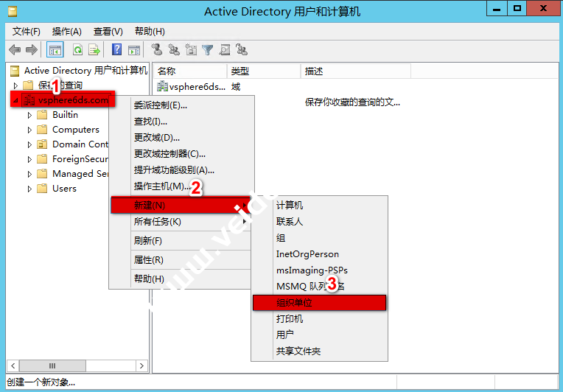563x392 pixels.
Task: Click the Builtin folder icon
Action: tap(42, 115)
